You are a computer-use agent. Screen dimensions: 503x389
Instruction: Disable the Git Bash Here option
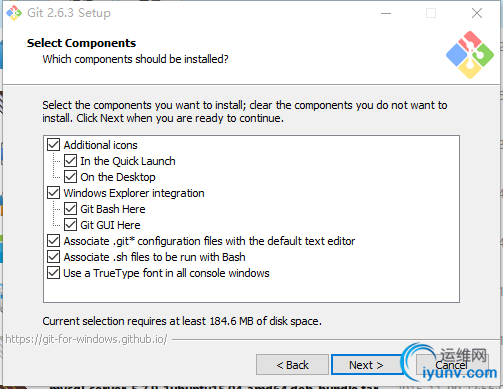tap(70, 209)
